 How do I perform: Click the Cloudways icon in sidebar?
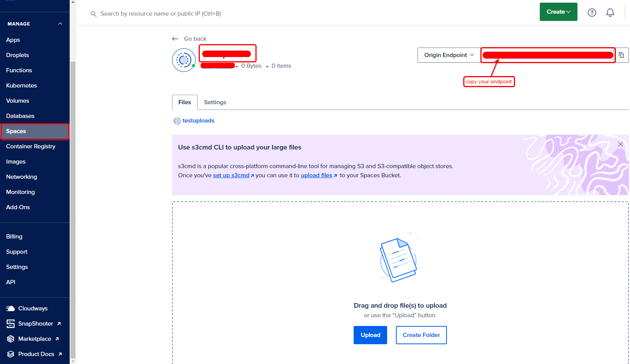11,308
